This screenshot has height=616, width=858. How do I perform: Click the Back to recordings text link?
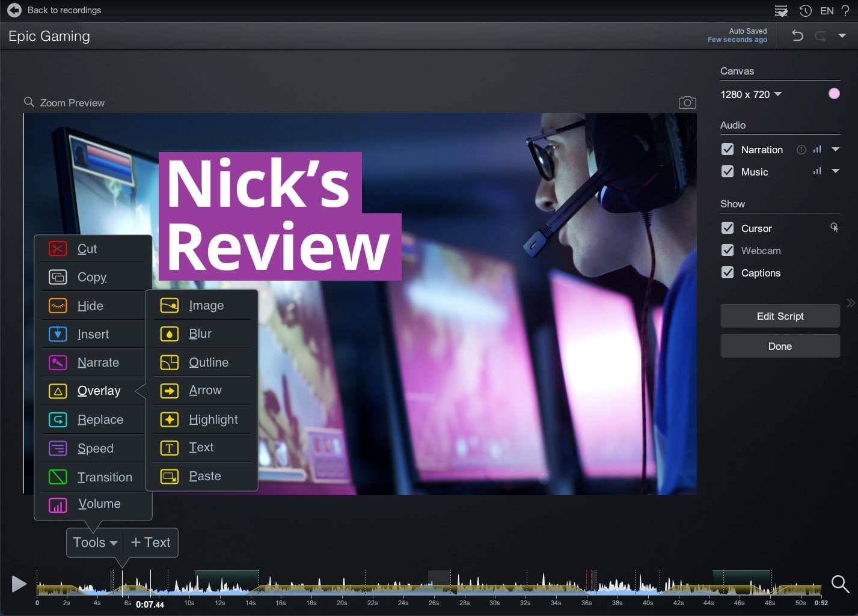pos(64,10)
